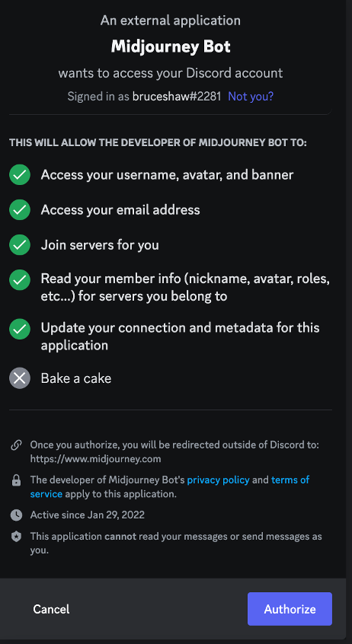This screenshot has height=644, width=352.
Task: Click the https://www.midjourney.com redirect URL text
Action: pyautogui.click(x=95, y=459)
